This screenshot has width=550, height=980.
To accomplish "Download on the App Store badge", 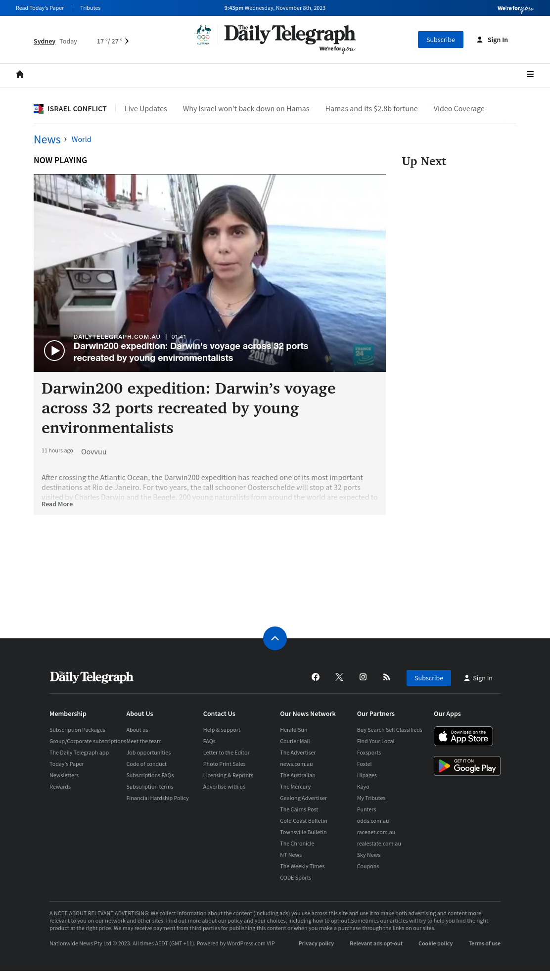I will pos(463,736).
